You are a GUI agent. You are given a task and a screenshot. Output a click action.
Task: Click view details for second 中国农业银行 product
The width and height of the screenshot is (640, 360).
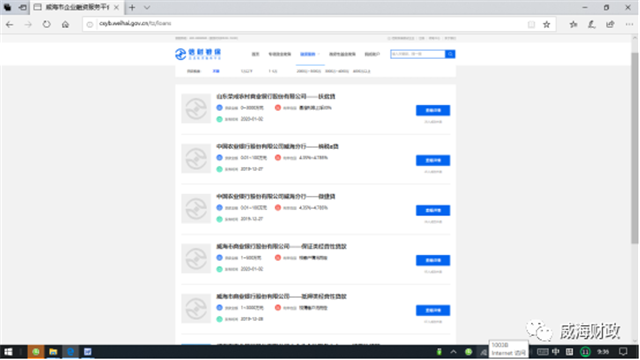click(x=433, y=210)
